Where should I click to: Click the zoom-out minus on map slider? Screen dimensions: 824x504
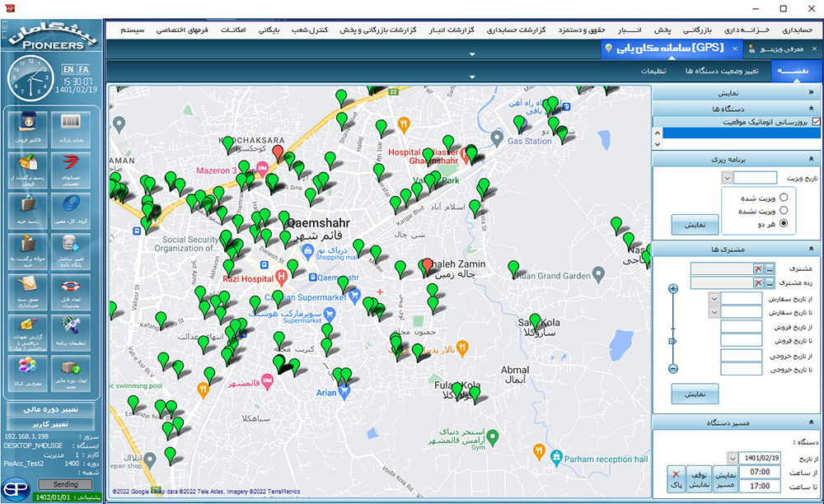point(673,369)
